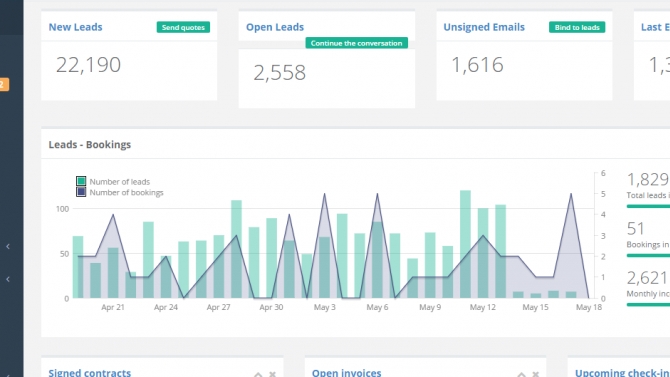Open the Unsigned Emails heading link
670x377 pixels.
pyautogui.click(x=484, y=27)
